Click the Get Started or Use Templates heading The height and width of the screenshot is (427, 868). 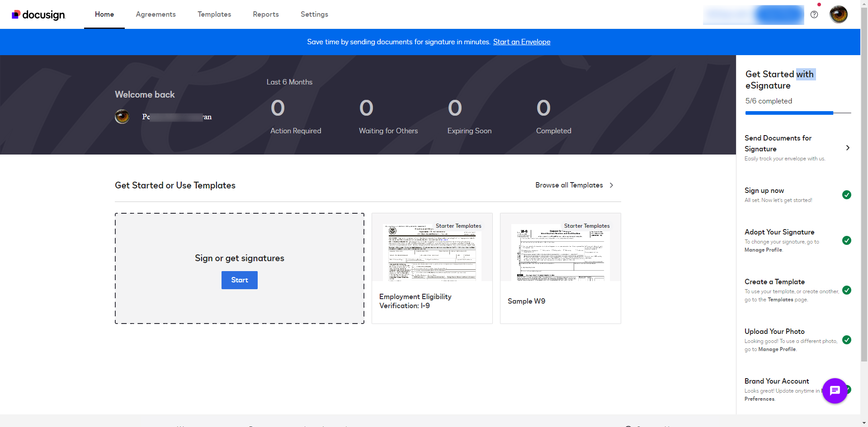point(175,185)
